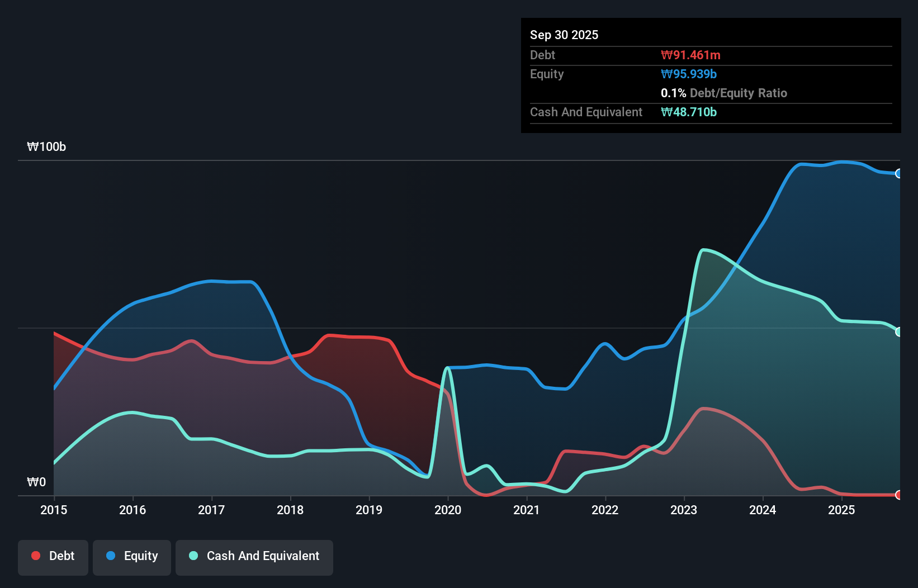Select the Equity line endpoint marker
Image resolution: width=918 pixels, height=588 pixels.
pyautogui.click(x=898, y=174)
